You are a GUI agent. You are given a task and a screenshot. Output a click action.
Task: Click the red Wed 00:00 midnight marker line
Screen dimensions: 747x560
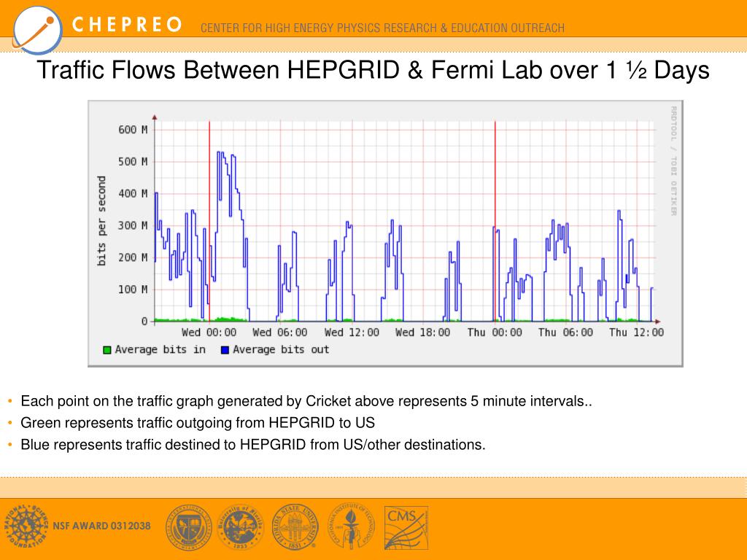(209, 222)
